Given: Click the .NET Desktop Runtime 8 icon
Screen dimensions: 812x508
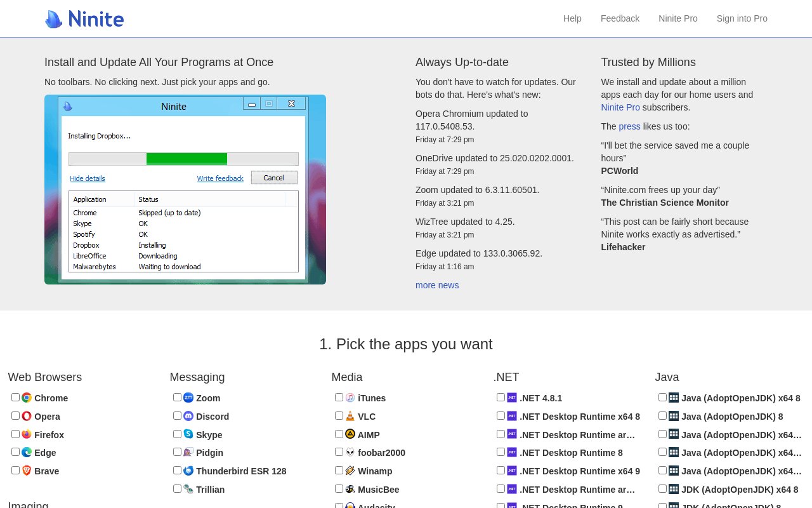Looking at the screenshot, I should [x=512, y=452].
